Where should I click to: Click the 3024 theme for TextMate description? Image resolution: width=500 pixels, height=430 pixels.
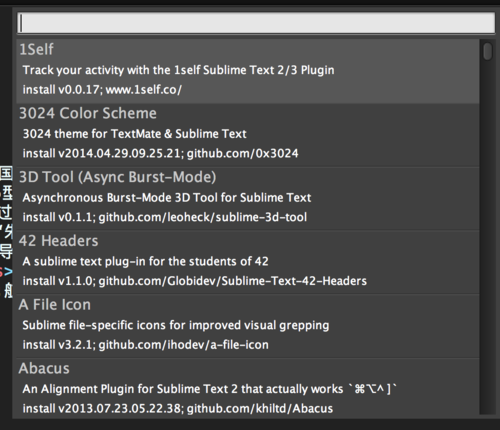134,134
